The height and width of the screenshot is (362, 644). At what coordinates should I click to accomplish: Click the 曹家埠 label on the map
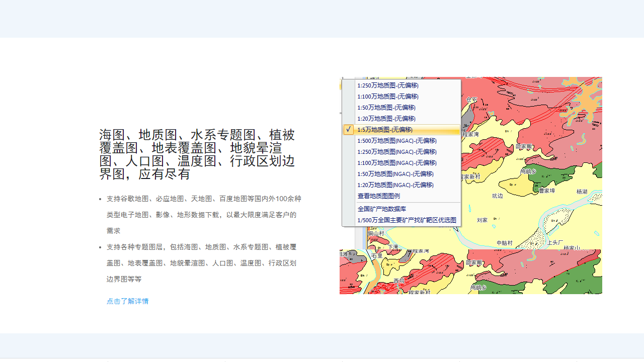click(x=547, y=191)
